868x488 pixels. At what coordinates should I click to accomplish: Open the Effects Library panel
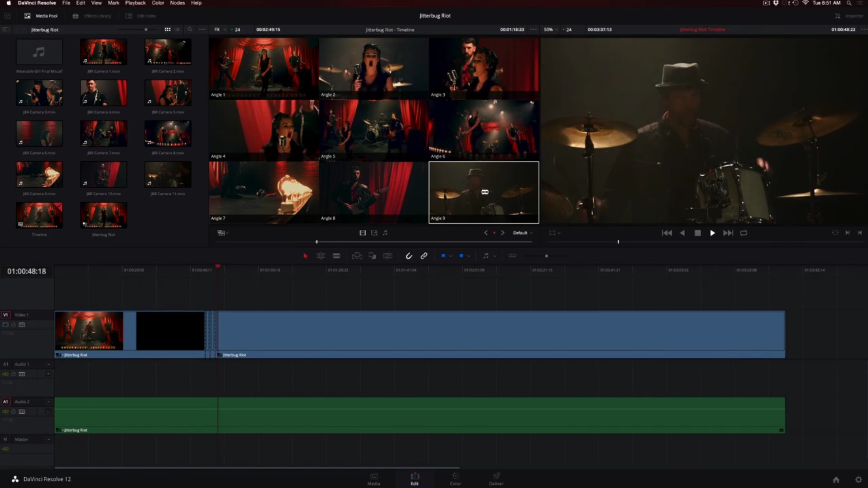(x=92, y=15)
